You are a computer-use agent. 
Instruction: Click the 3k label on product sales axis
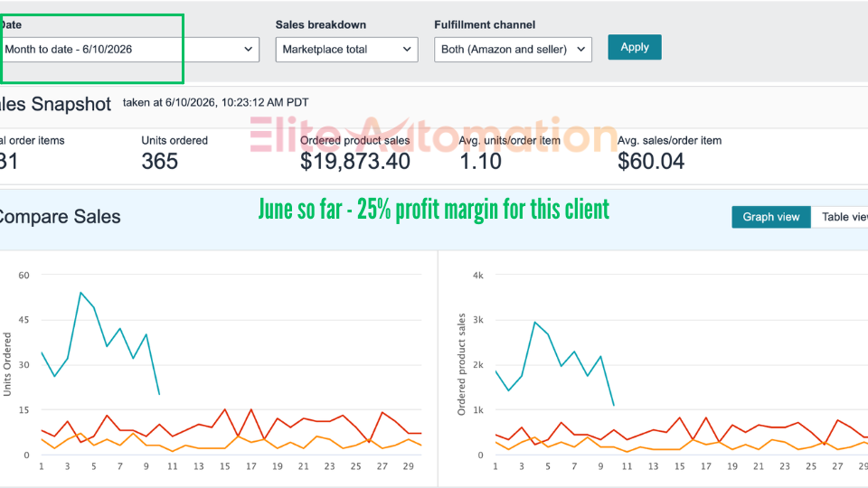(477, 320)
